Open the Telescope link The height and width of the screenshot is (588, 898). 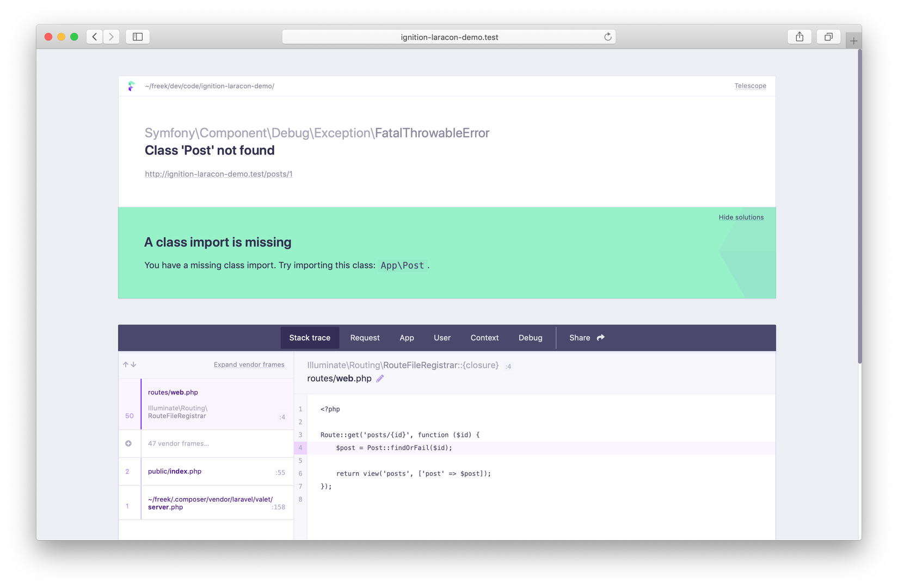point(750,86)
